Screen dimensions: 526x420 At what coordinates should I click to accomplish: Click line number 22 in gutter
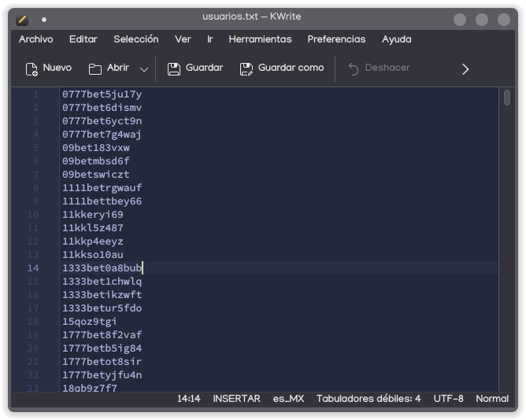33,375
